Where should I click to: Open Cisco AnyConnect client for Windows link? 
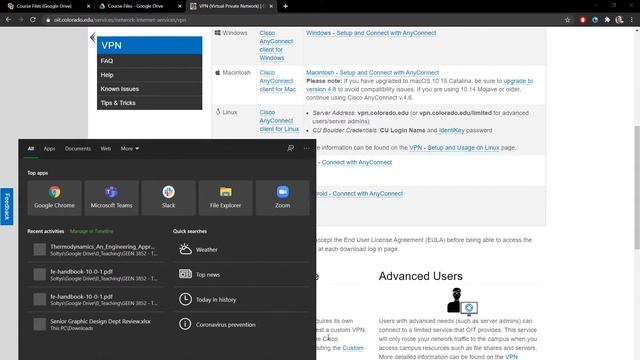[x=276, y=45]
